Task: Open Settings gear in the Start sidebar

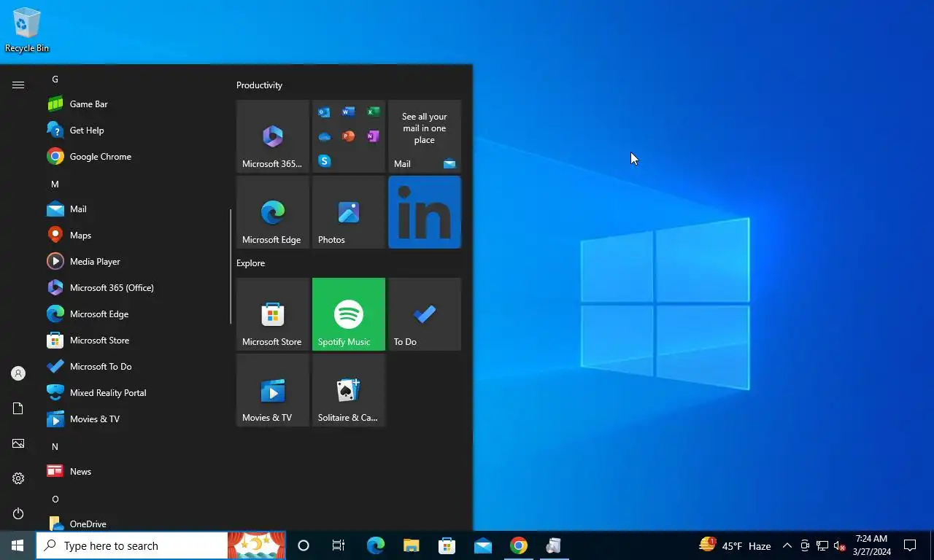Action: click(18, 478)
